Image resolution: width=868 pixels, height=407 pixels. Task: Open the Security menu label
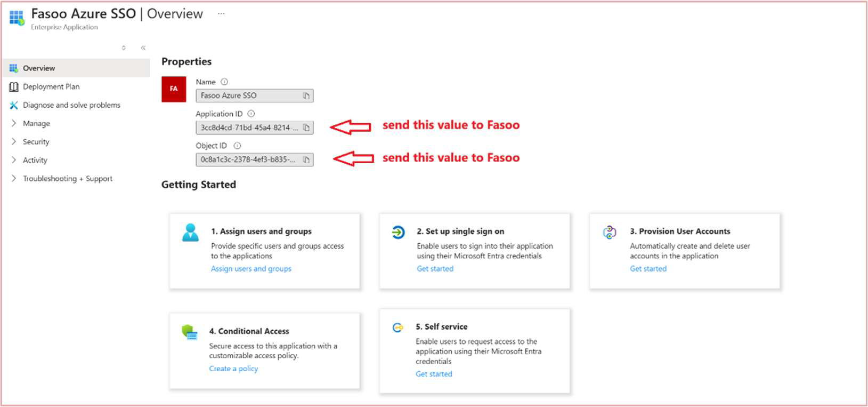tap(36, 142)
